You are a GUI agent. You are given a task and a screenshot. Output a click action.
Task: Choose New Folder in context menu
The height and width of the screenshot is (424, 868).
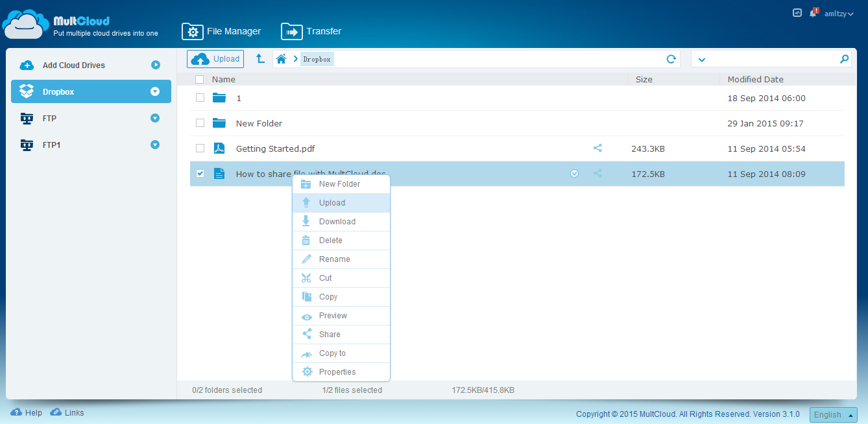[341, 184]
